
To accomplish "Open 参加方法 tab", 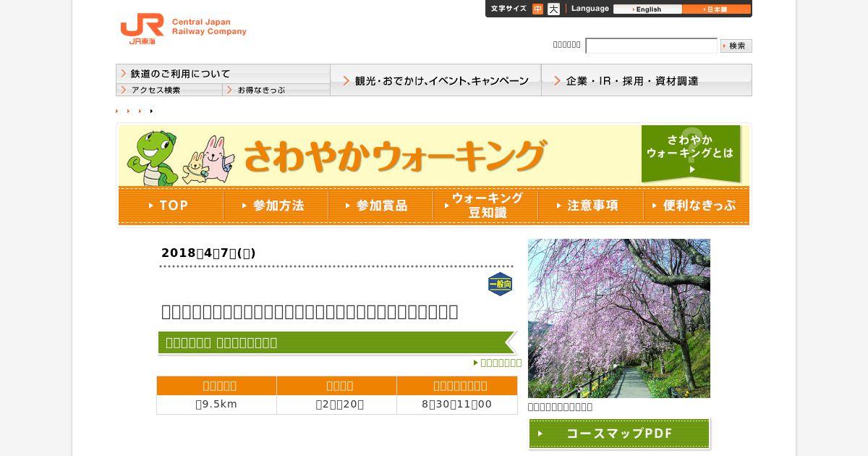I will (x=276, y=206).
